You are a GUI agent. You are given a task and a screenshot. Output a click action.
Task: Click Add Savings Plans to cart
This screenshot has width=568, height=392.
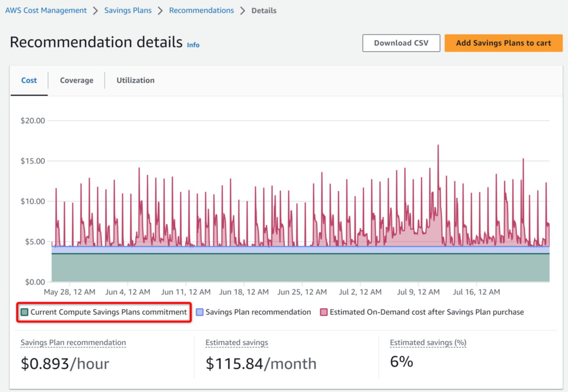click(503, 43)
